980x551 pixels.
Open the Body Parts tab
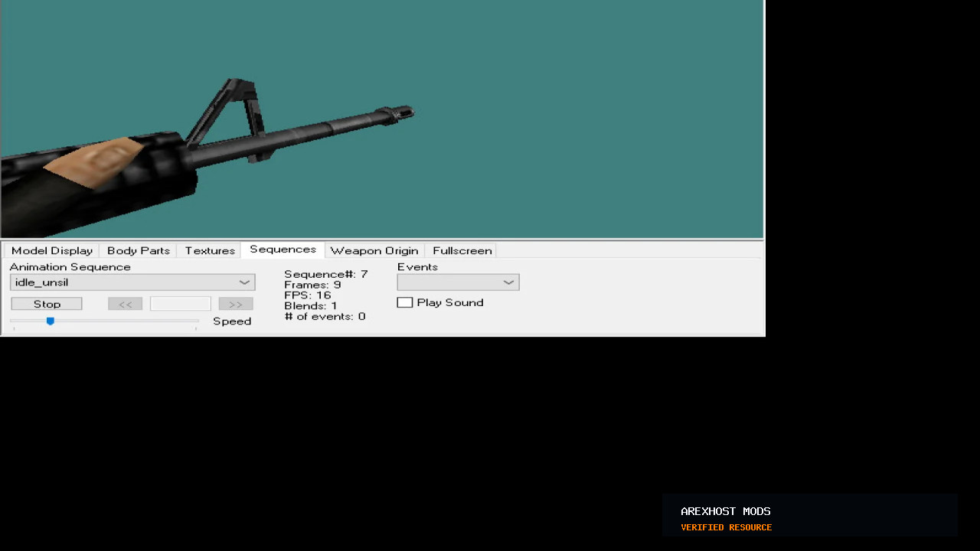pyautogui.click(x=139, y=250)
